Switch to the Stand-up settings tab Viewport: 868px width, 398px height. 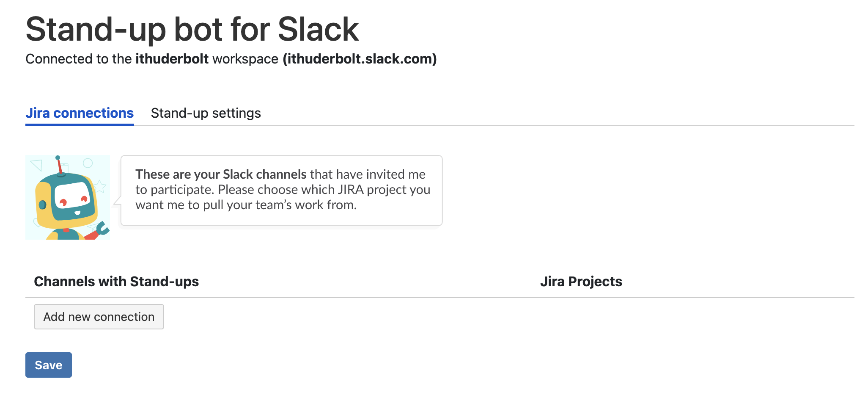(x=206, y=113)
